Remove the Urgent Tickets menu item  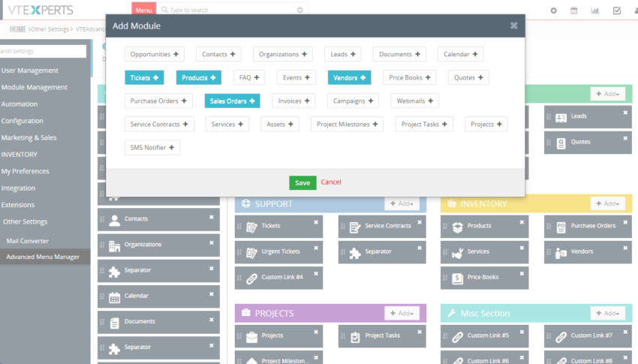point(316,248)
